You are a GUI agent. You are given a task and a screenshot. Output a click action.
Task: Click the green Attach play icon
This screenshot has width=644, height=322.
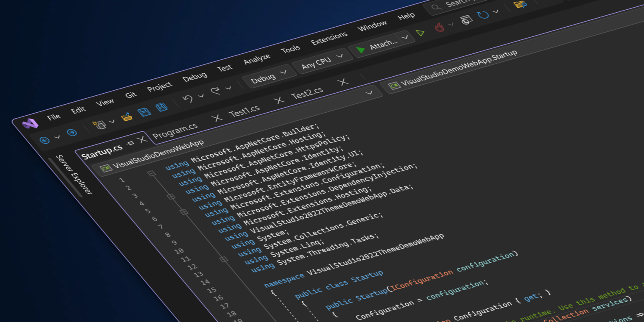pyautogui.click(x=361, y=50)
